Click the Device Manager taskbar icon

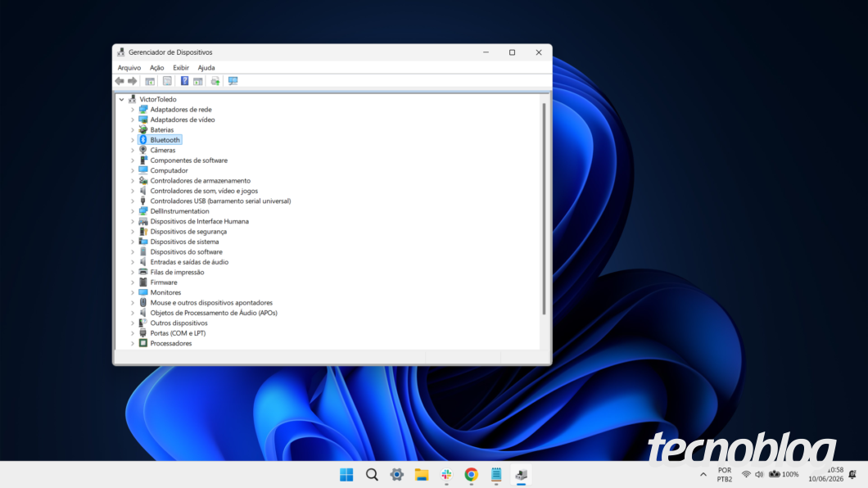(x=521, y=475)
